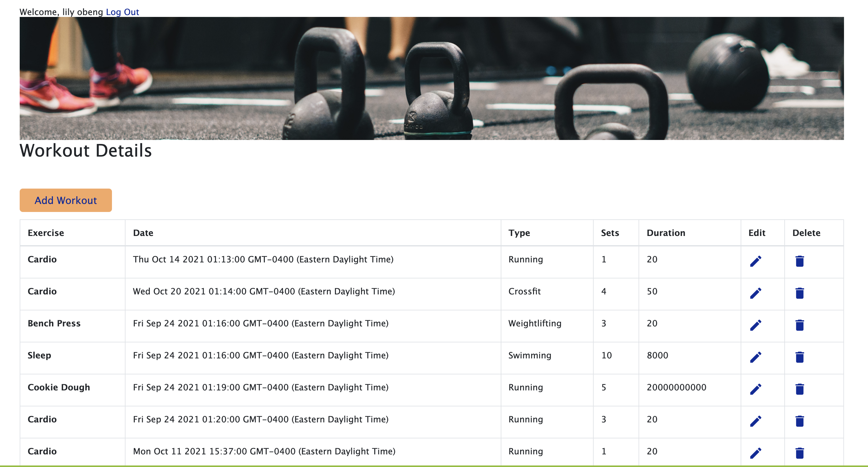Delete the Crossfit Cardio workout
Viewport: 868px width, 467px height.
(x=799, y=292)
